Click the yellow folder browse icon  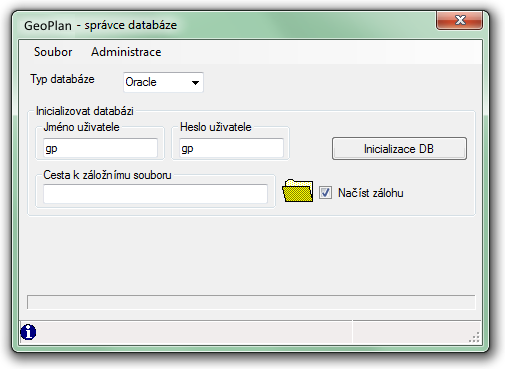pos(298,191)
